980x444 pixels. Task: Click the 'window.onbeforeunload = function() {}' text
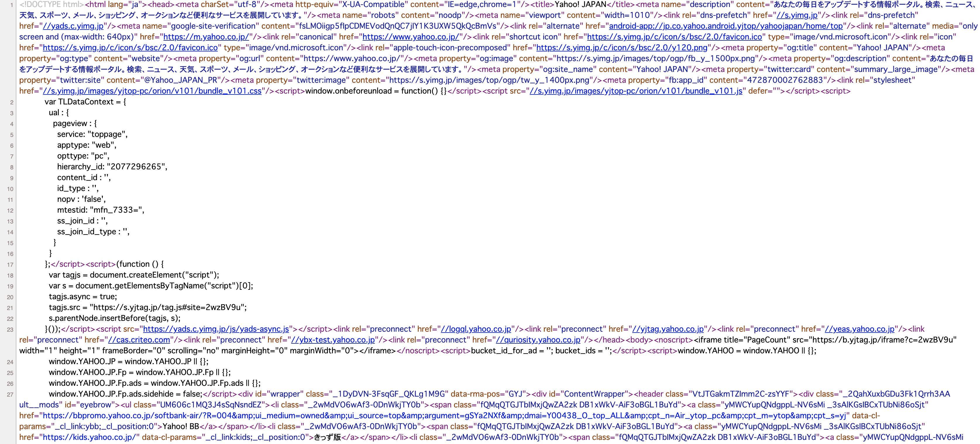[376, 91]
